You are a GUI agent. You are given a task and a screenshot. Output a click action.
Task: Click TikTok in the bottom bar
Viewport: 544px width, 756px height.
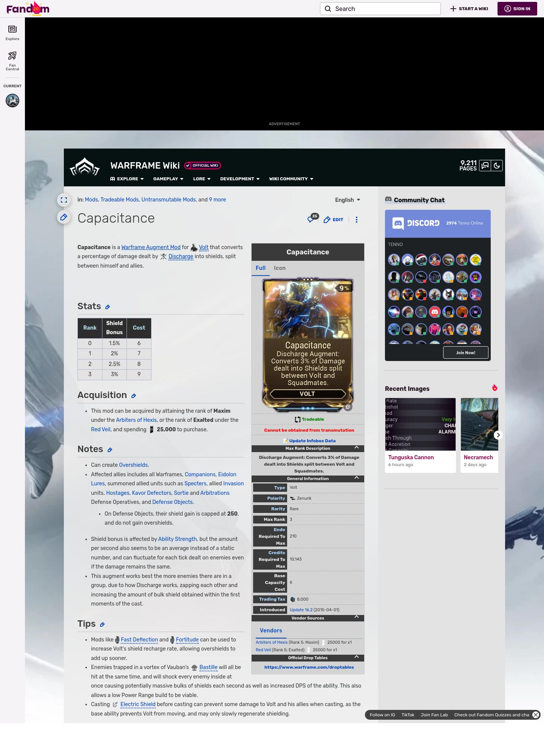point(408,715)
